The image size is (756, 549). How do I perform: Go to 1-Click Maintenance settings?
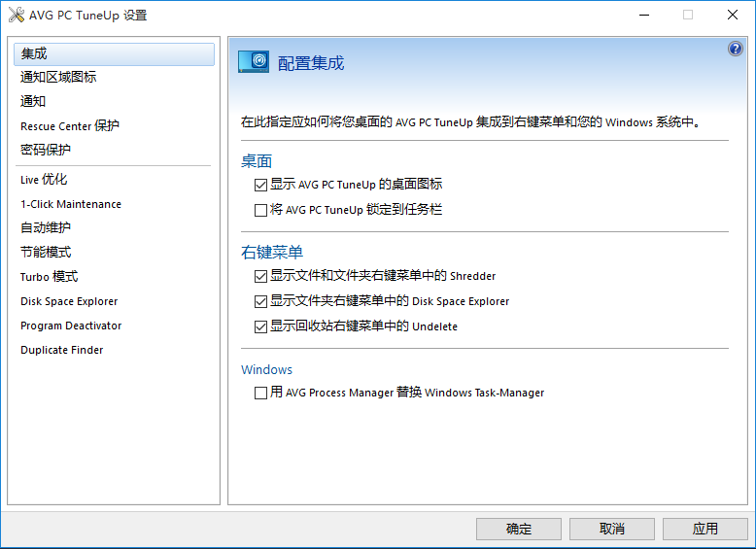point(71,204)
